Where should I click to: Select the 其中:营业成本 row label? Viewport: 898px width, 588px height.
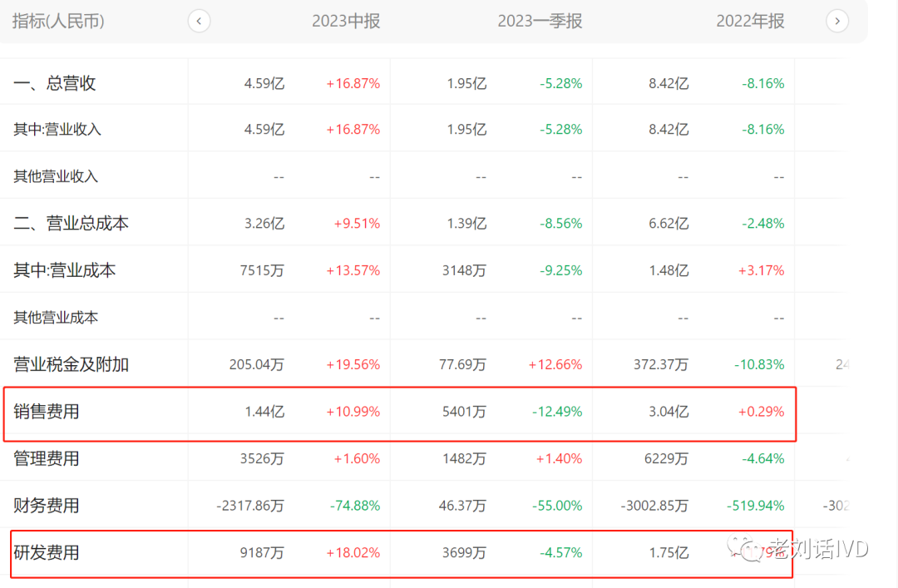pyautogui.click(x=64, y=270)
